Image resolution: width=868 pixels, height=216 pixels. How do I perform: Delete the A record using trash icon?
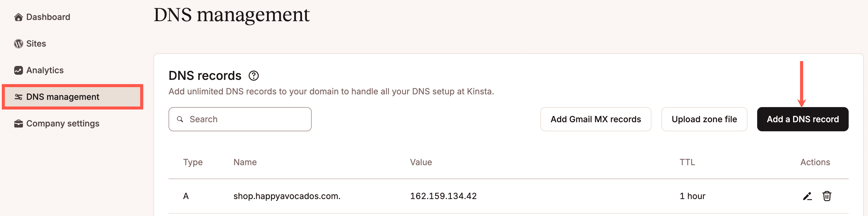[827, 196]
